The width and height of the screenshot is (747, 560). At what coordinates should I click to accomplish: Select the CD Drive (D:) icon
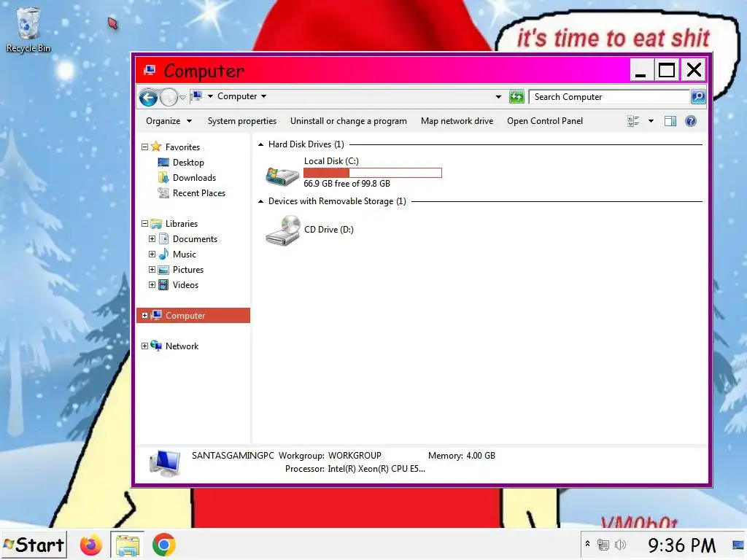pos(283,230)
